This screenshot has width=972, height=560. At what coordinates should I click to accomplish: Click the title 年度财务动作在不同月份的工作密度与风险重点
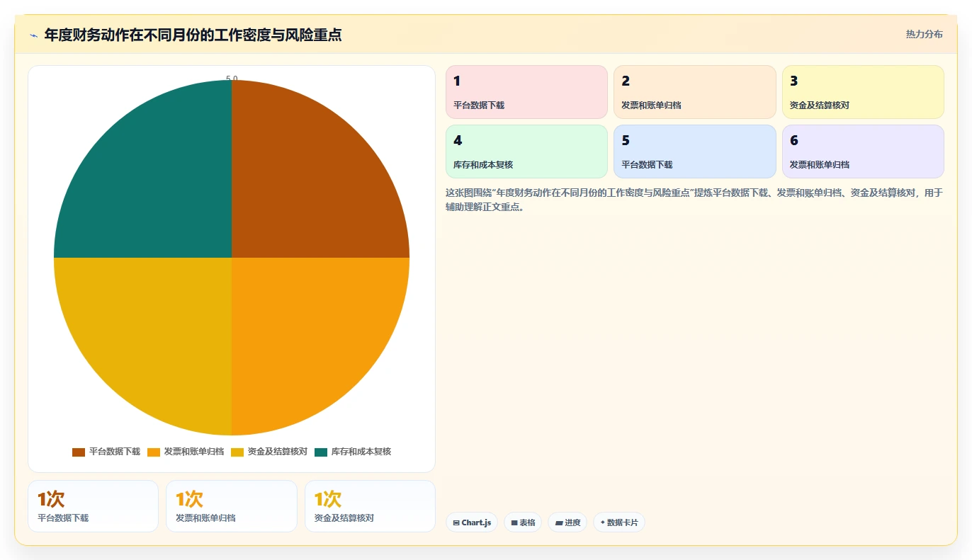click(x=193, y=35)
